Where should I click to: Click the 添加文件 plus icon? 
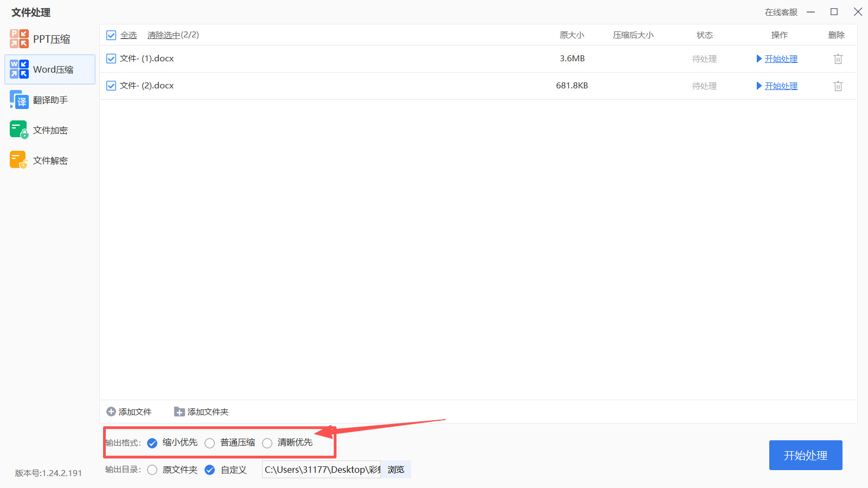(111, 412)
